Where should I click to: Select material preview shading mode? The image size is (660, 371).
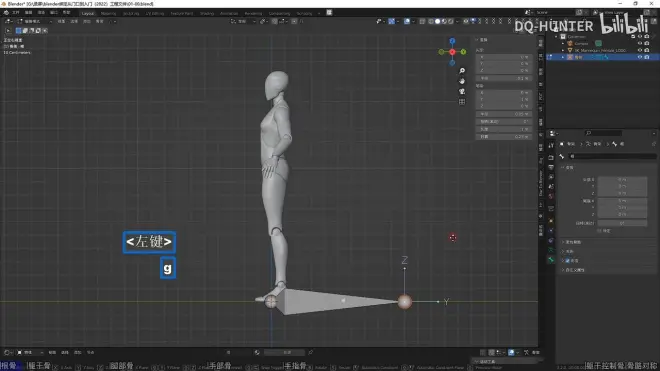[444, 21]
